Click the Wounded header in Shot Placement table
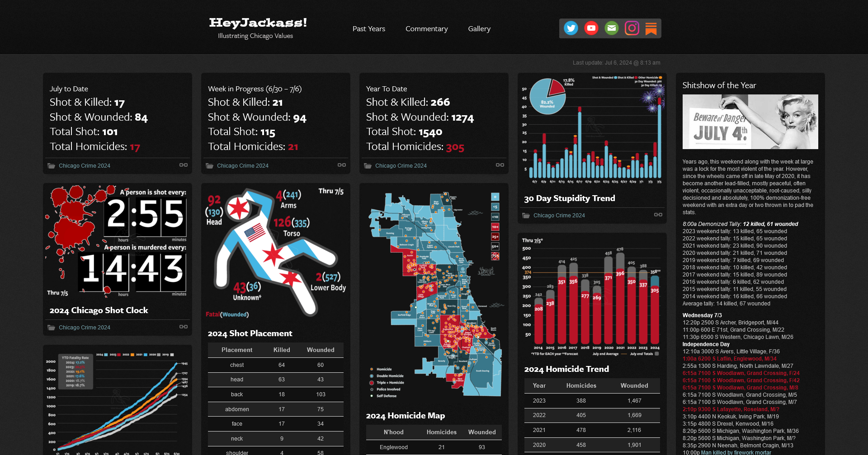This screenshot has width=868, height=455. pos(321,350)
